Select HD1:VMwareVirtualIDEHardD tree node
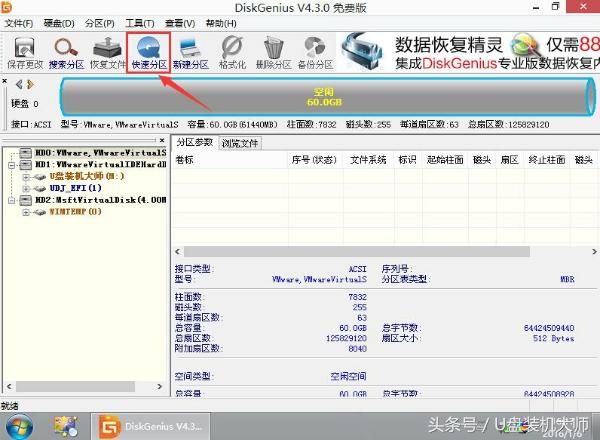 pyautogui.click(x=101, y=165)
